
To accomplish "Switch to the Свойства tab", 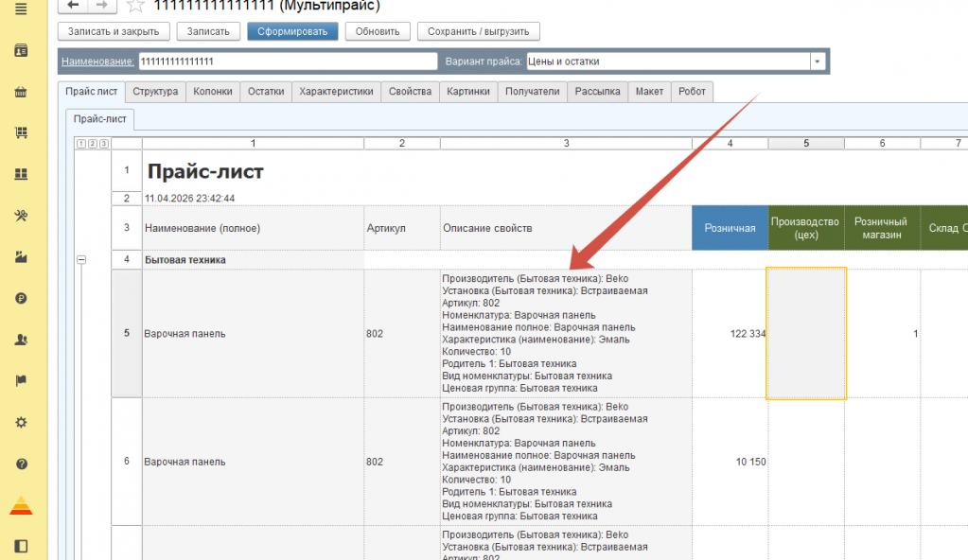I will pyautogui.click(x=410, y=92).
